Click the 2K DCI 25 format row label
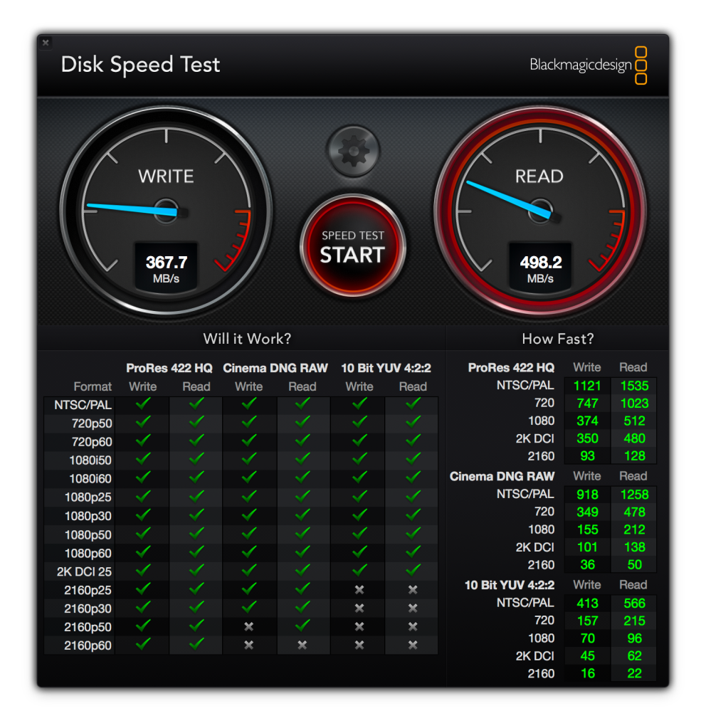 [x=85, y=571]
